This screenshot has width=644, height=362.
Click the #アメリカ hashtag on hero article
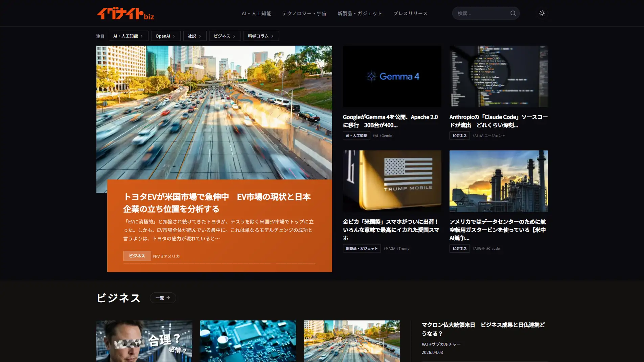[x=170, y=256]
